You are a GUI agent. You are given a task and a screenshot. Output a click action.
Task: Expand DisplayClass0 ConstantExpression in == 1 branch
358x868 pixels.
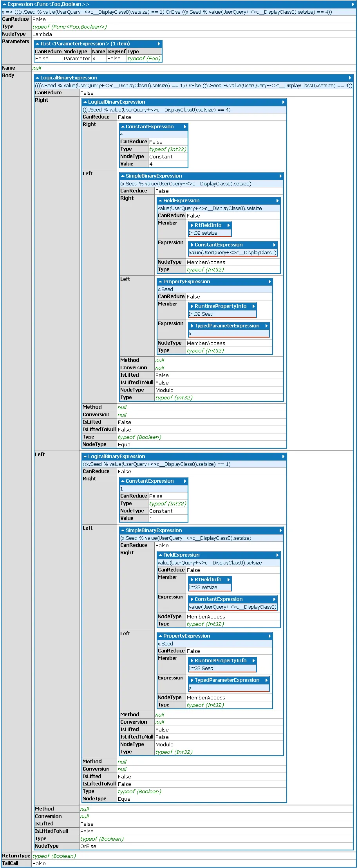pos(192,599)
